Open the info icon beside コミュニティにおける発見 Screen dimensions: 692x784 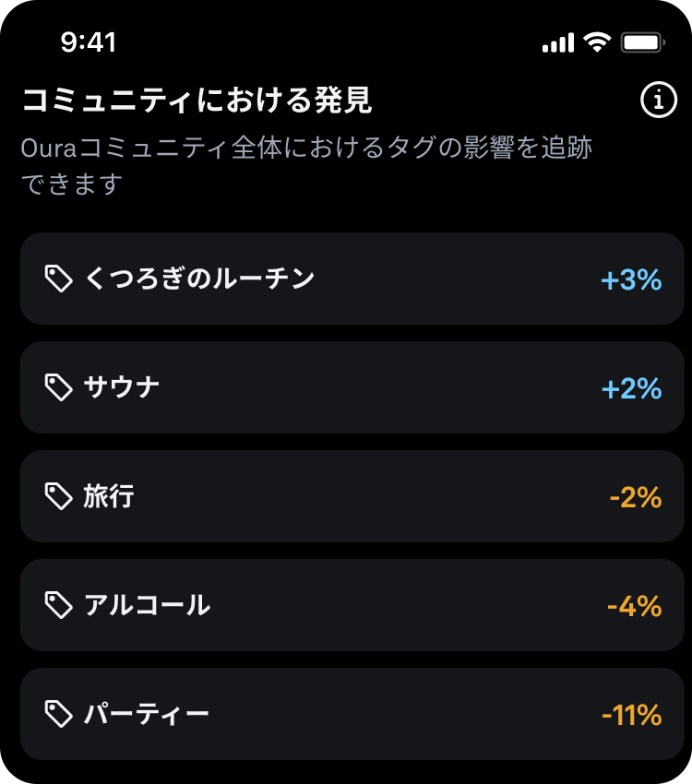659,100
